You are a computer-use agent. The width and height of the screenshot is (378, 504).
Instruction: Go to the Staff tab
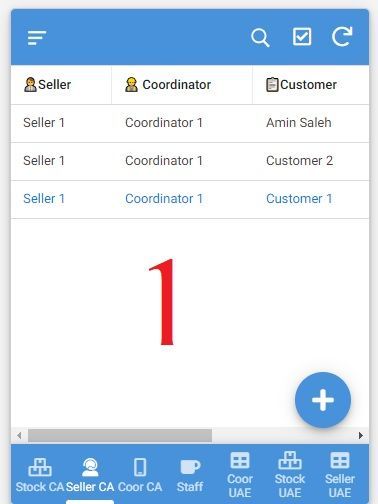pyautogui.click(x=190, y=475)
